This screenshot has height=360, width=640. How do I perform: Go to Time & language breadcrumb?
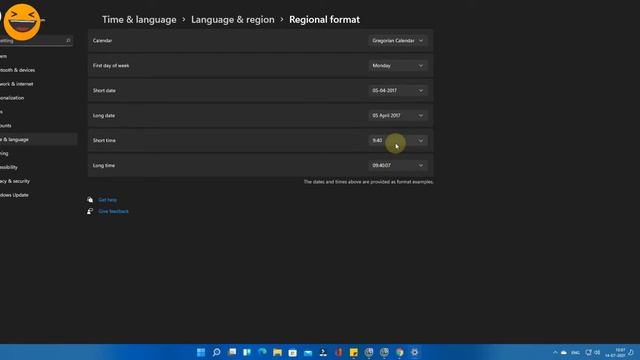[x=139, y=20]
